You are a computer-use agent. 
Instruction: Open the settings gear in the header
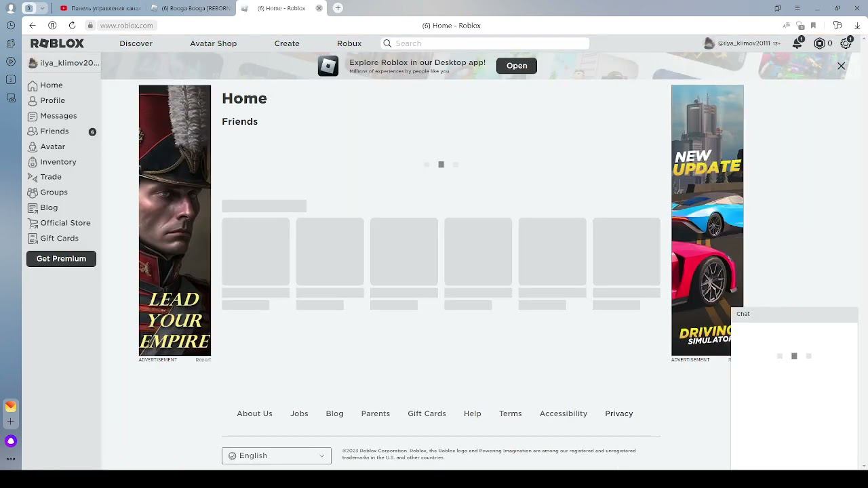(x=846, y=43)
